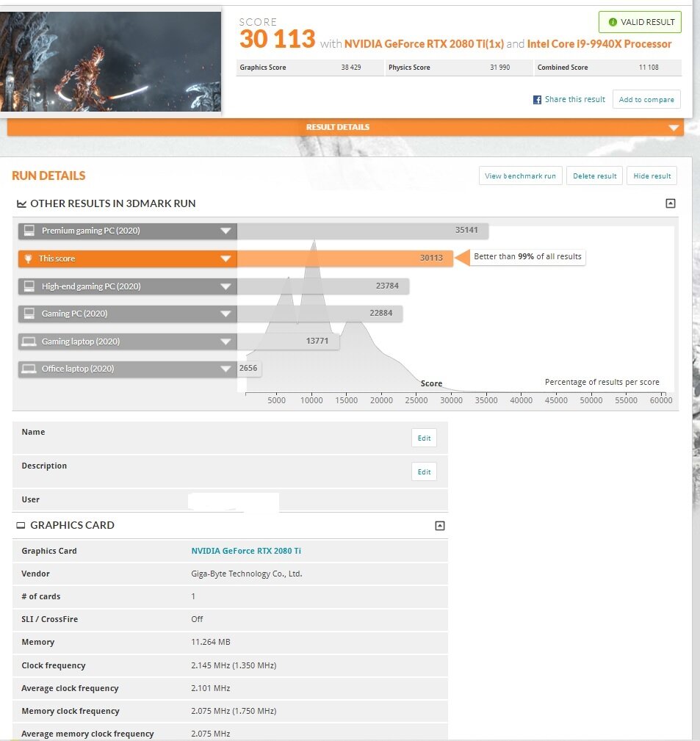The image size is (700, 741).
Task: Click the Premium gaming PC score bar 35141
Action: click(363, 231)
